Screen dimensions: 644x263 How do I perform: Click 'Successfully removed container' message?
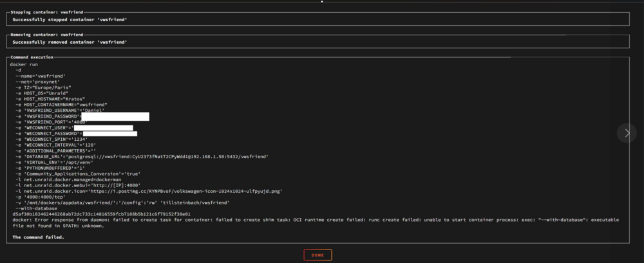pyautogui.click(x=70, y=42)
